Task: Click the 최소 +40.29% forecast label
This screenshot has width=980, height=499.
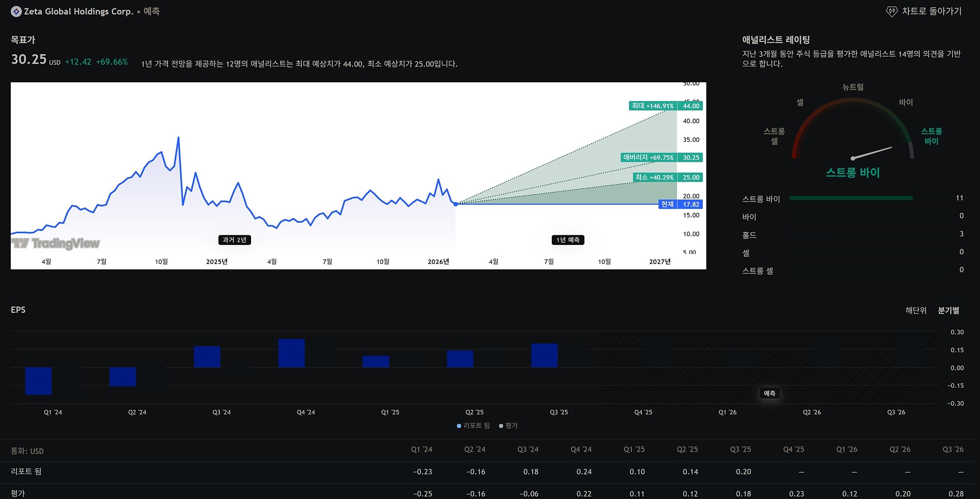Action: pos(654,178)
